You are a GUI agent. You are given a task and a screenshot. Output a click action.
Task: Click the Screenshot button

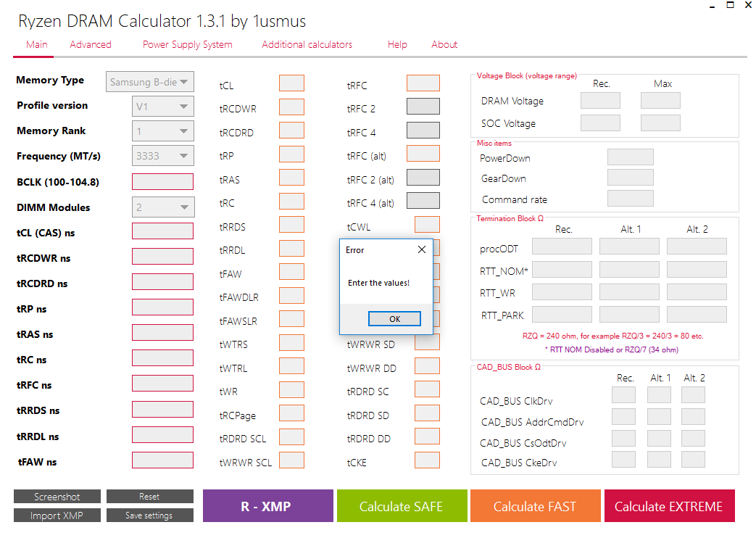pos(57,497)
